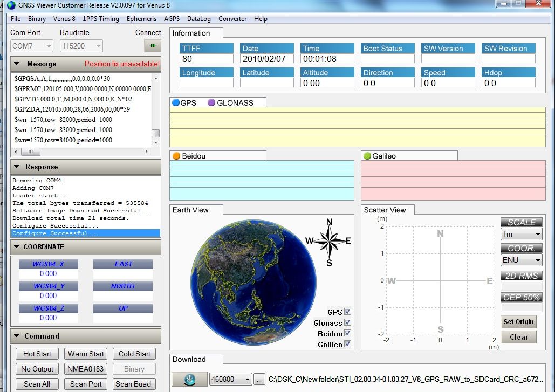Viewport: 555px width, 392px height.
Task: Click the green Galileo legend dot
Action: click(x=367, y=156)
